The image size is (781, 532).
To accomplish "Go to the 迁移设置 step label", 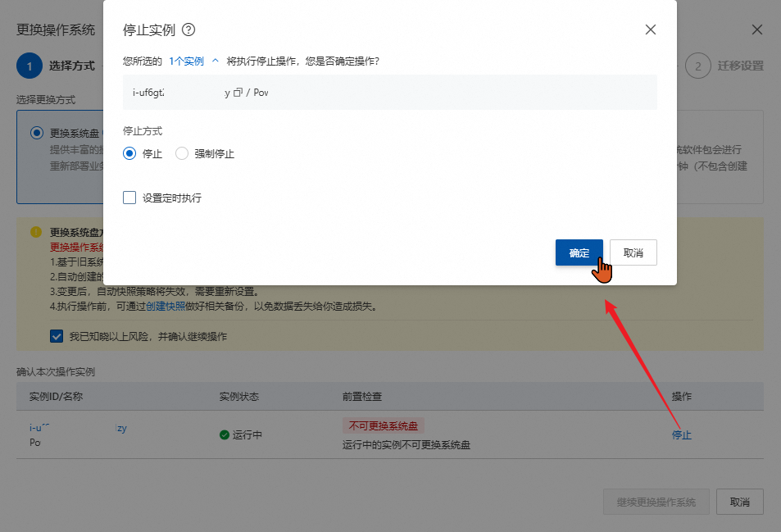I will click(740, 66).
